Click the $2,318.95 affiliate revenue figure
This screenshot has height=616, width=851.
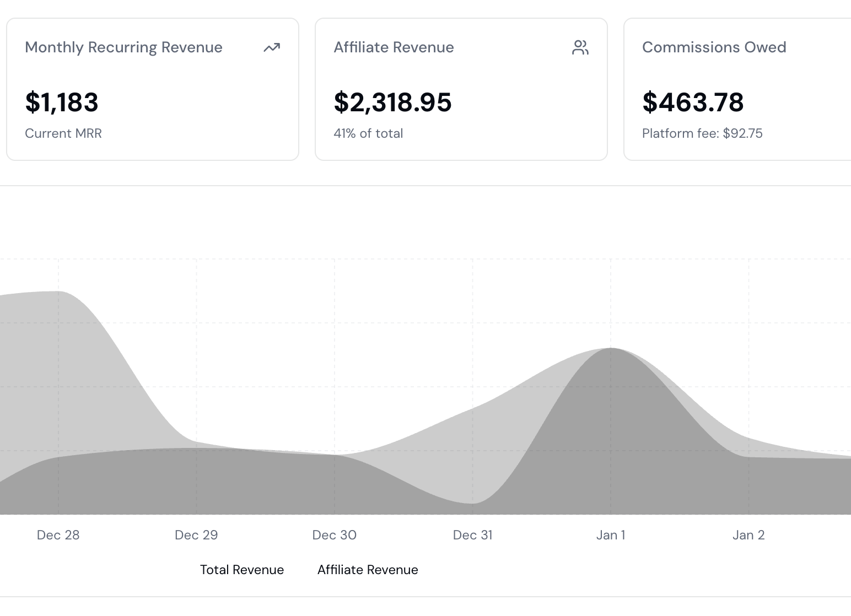coord(392,102)
